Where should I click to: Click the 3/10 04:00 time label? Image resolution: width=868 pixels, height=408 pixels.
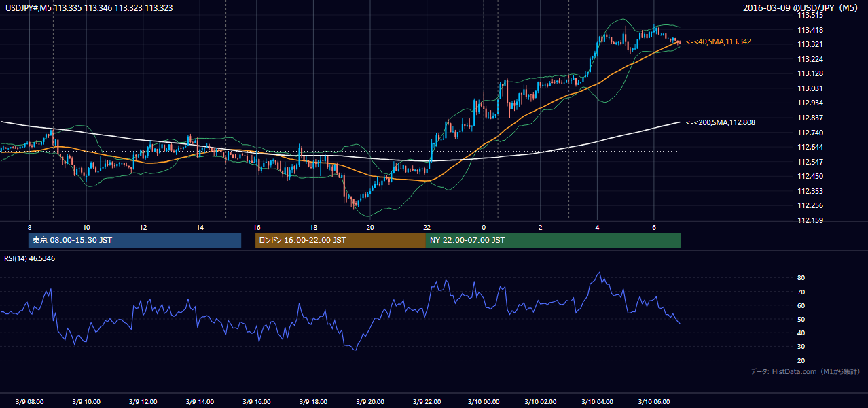click(x=597, y=402)
